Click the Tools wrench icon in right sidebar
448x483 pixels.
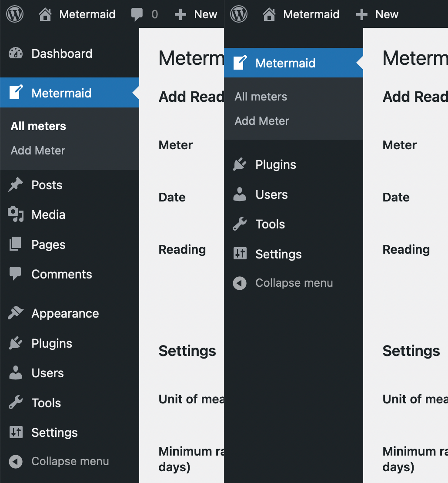[240, 224]
